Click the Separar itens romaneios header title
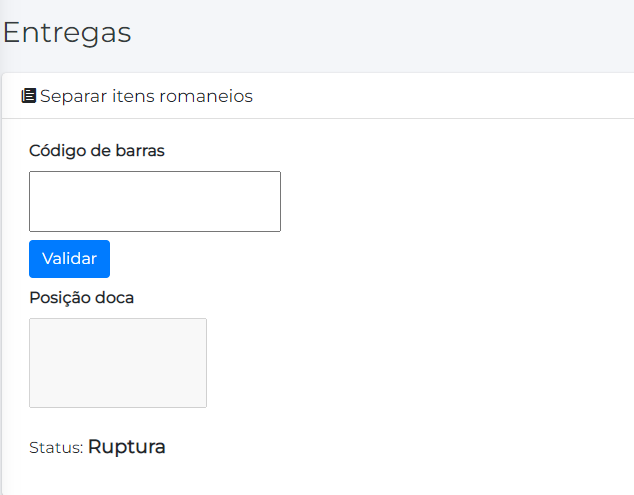Image resolution: width=634 pixels, height=495 pixels. tap(146, 96)
